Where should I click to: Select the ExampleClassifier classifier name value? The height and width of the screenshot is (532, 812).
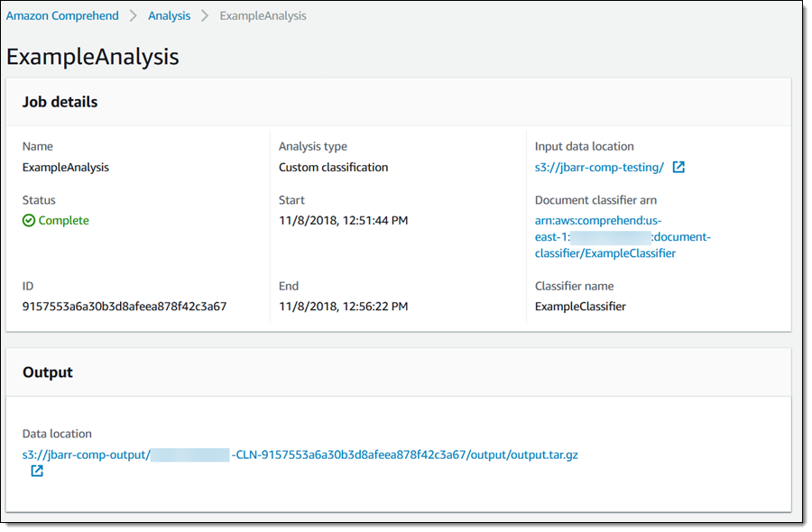[x=580, y=307]
